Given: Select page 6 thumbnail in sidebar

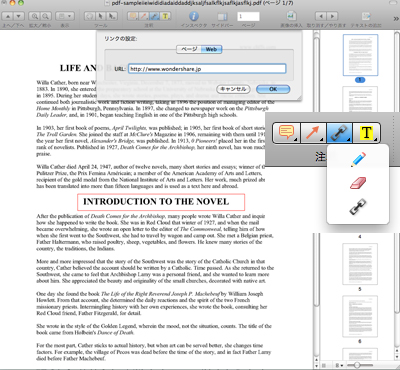Looking at the screenshot, I should tap(360, 316).
